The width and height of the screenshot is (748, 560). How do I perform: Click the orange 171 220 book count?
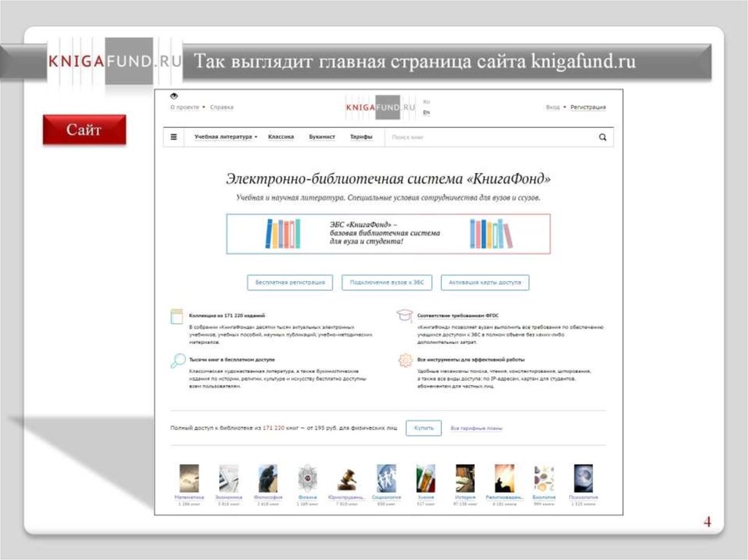pos(273,428)
